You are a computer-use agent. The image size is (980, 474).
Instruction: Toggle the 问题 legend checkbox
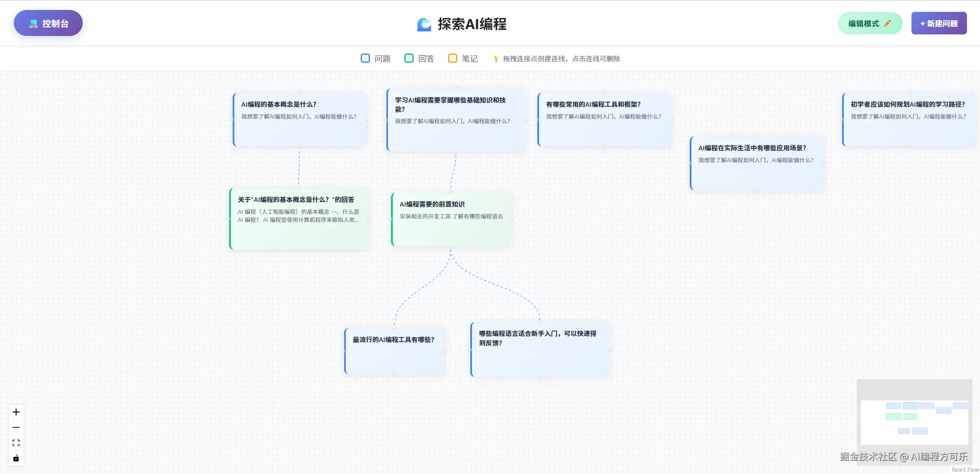(365, 58)
